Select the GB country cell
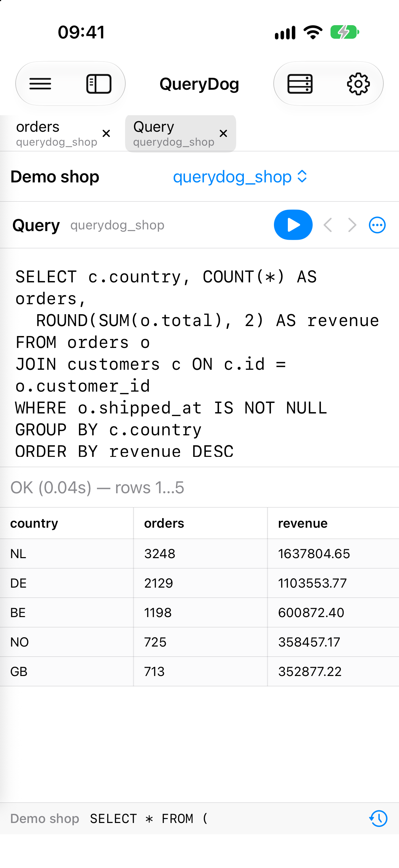This screenshot has width=399, height=868. (67, 671)
